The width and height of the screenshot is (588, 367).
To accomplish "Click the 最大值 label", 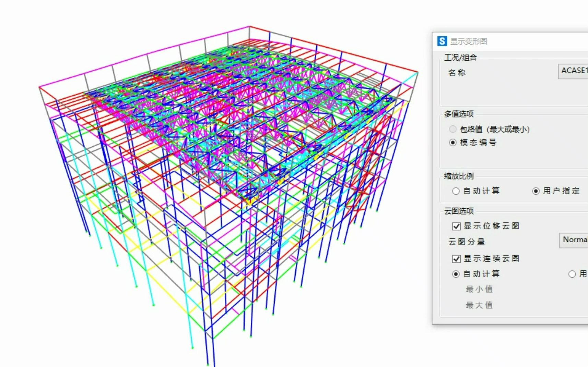I will (x=479, y=305).
